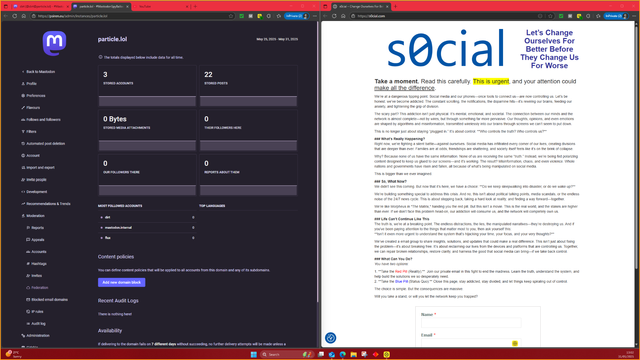This screenshot has height=360, width=640.
Task: Open settings menu in left browser window
Action: pos(315,16)
